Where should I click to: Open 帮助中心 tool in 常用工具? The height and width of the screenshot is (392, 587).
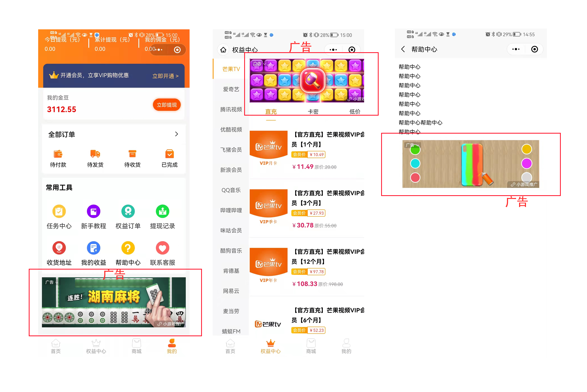pos(128,253)
